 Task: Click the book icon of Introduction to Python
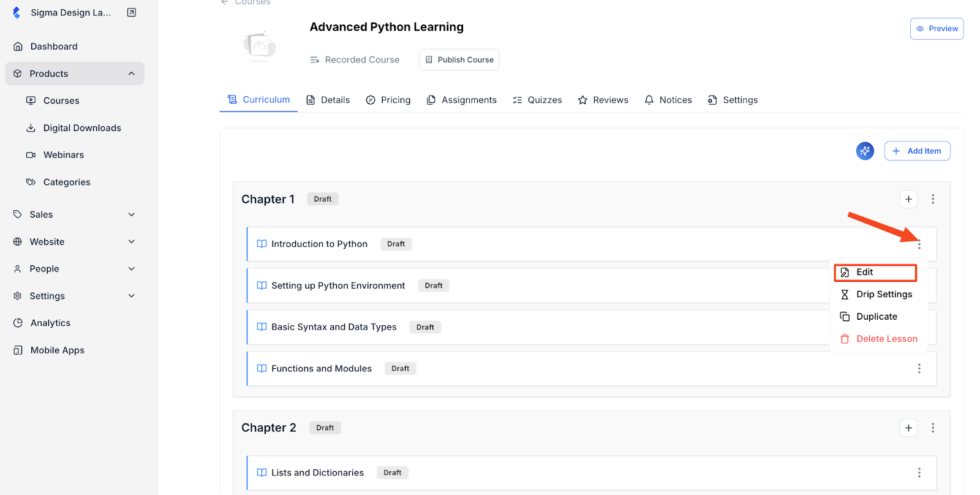(x=262, y=244)
